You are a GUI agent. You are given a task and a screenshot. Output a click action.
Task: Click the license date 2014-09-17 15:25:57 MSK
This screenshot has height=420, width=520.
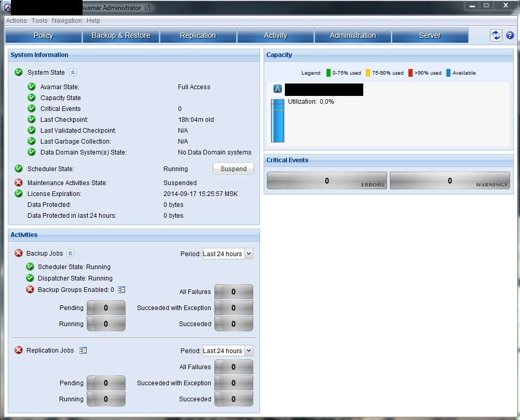coord(201,194)
